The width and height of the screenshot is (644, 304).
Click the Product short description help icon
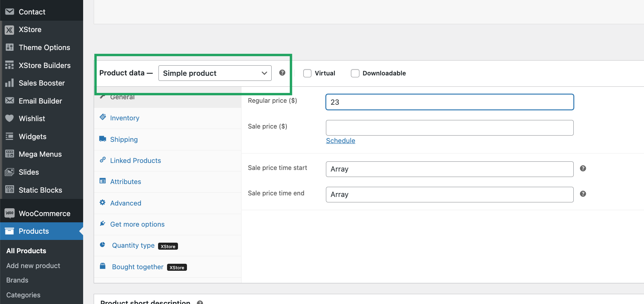[200, 302]
